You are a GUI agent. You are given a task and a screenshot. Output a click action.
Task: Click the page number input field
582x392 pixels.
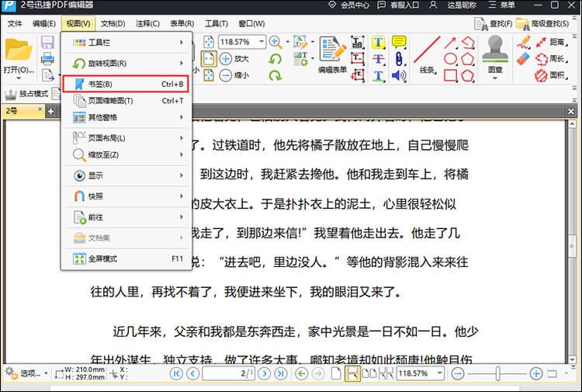point(226,373)
